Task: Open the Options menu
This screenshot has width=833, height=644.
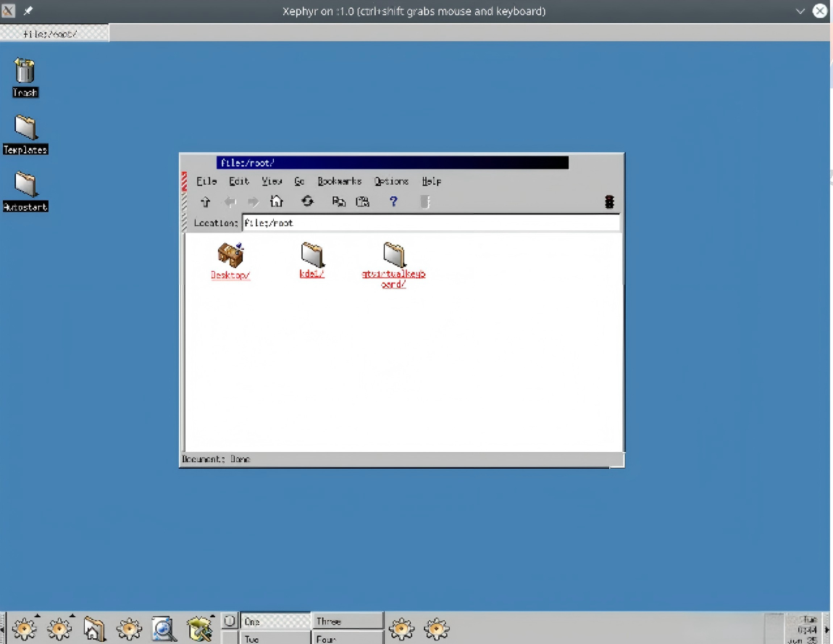Action: 391,181
